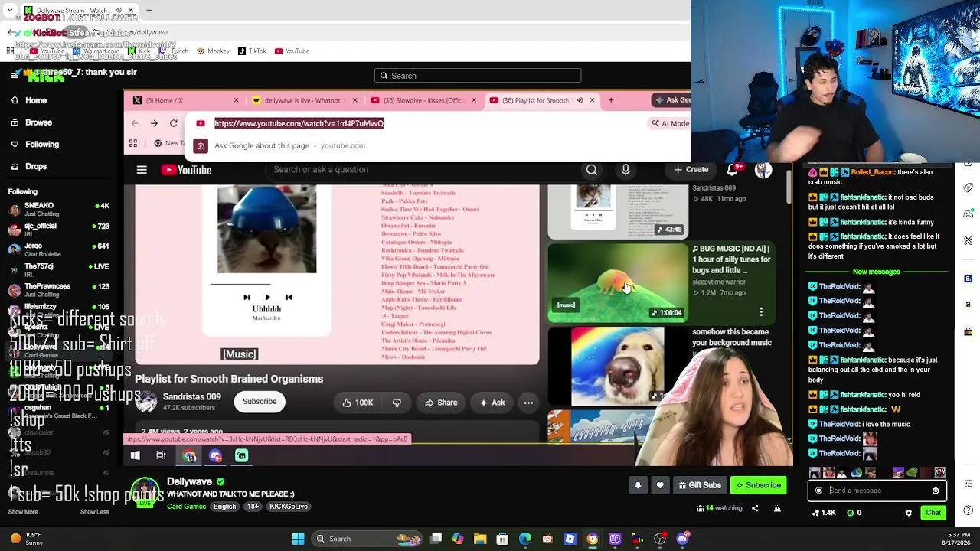Open the BUG MUSIC one-hour video thumbnail
This screenshot has height=551, width=980.
click(x=618, y=282)
